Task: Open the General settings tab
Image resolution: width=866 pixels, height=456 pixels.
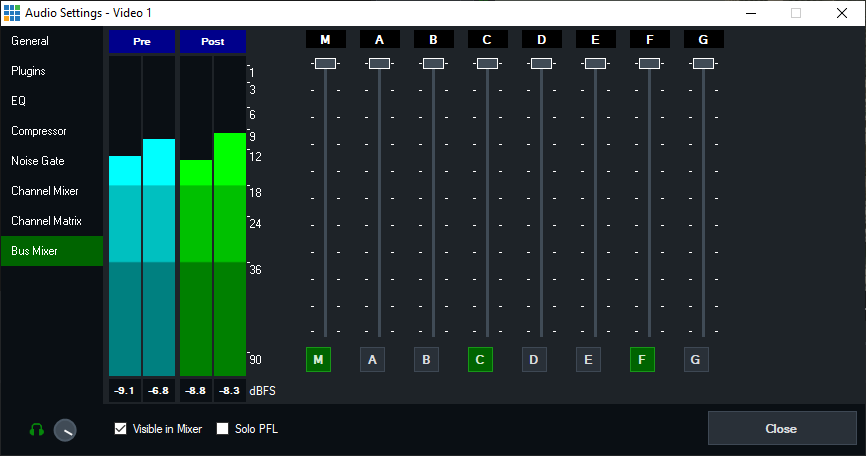Action: point(30,41)
